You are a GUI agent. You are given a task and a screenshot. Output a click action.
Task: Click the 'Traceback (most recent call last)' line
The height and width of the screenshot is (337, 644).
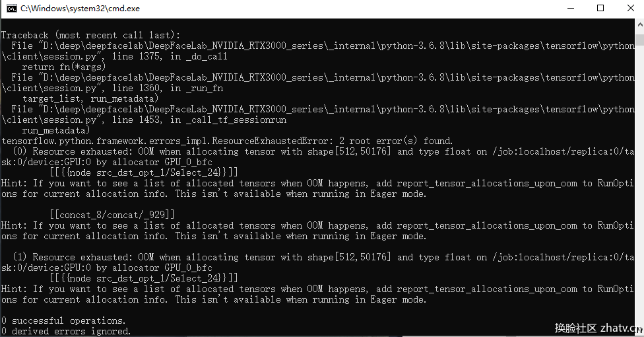point(91,35)
